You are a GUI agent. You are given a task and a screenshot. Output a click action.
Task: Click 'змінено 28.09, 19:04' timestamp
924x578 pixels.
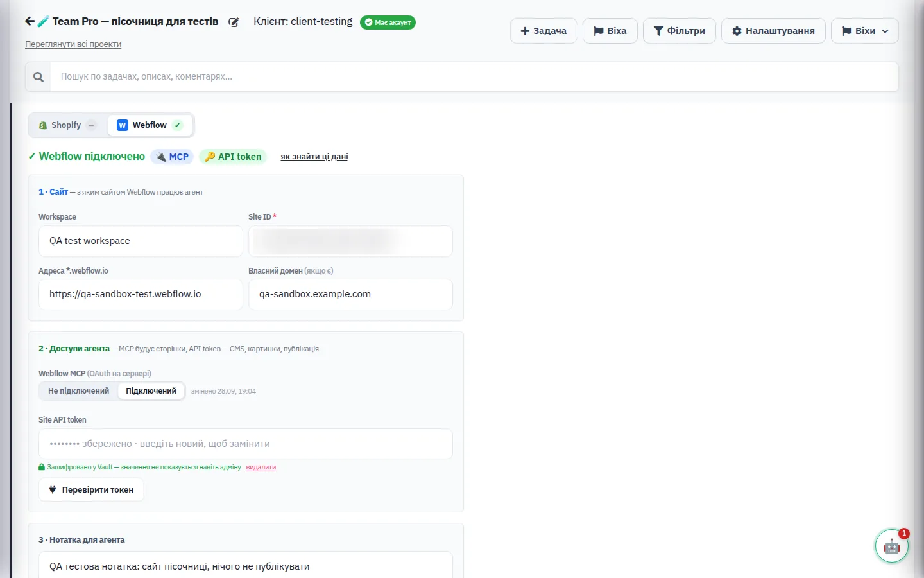[223, 391]
